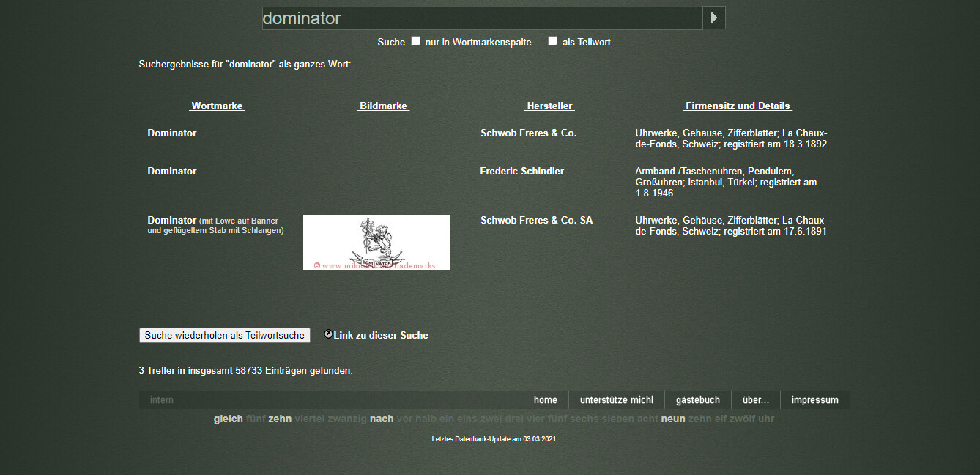Click 'Letztes Datenbank-Update am 03.03.2021' text
Image resolution: width=980 pixels, height=475 pixels.
point(494,439)
